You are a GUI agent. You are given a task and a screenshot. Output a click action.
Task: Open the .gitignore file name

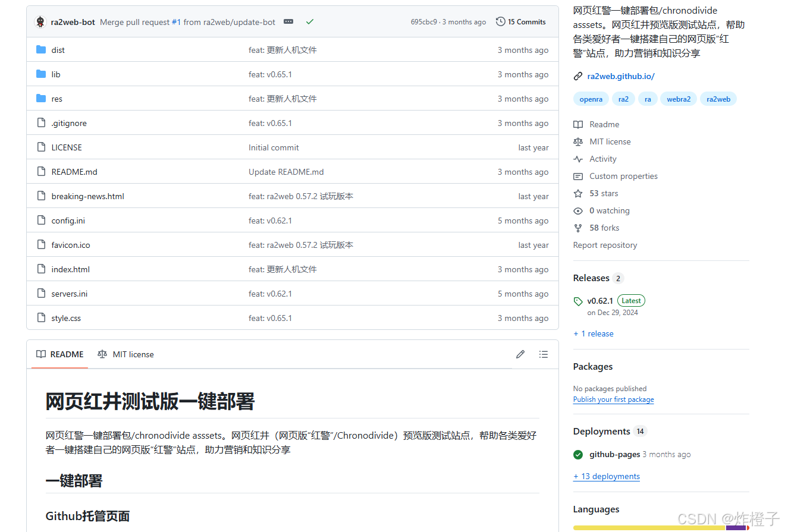(x=69, y=123)
